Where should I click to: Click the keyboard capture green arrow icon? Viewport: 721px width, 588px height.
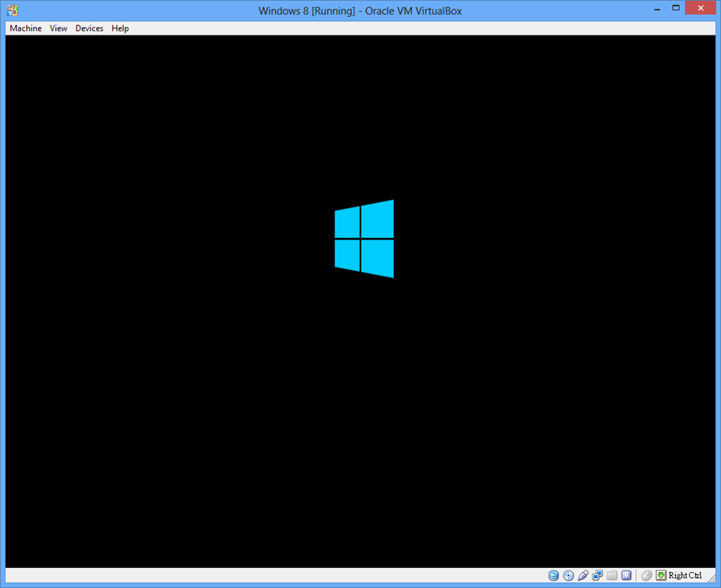[661, 575]
